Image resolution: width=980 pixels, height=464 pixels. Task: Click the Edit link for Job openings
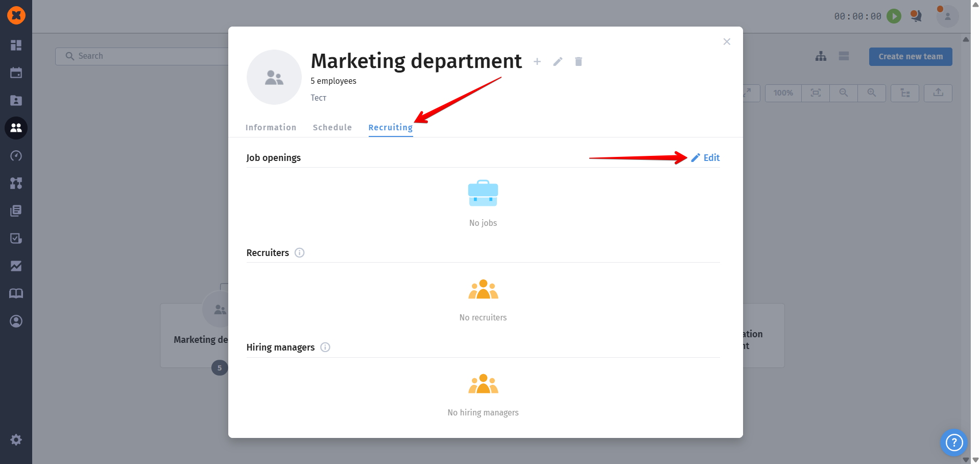pyautogui.click(x=705, y=158)
